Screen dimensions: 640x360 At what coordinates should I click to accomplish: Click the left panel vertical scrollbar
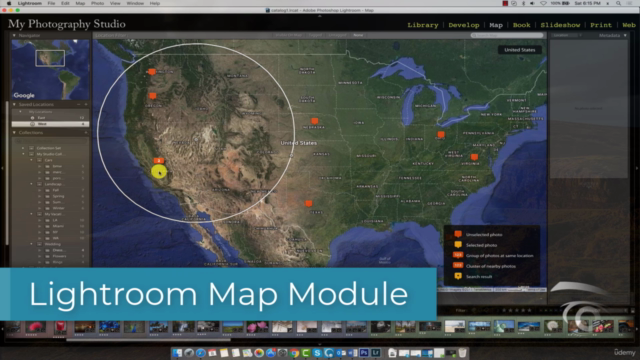pyautogui.click(x=7, y=173)
